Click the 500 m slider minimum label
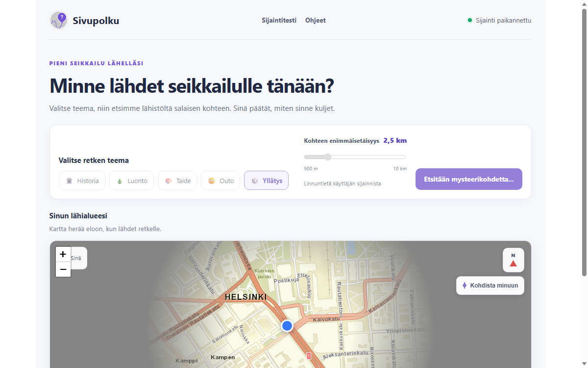588x368 pixels. [311, 169]
